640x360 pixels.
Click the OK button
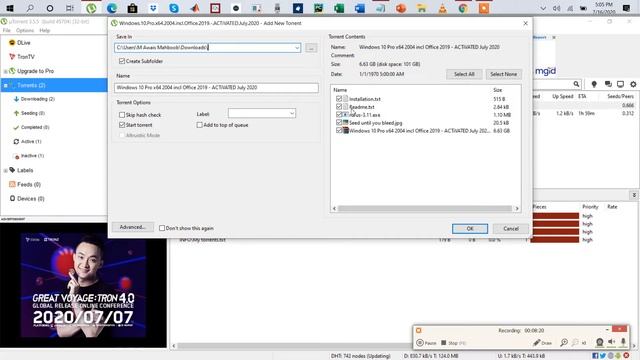coord(470,229)
